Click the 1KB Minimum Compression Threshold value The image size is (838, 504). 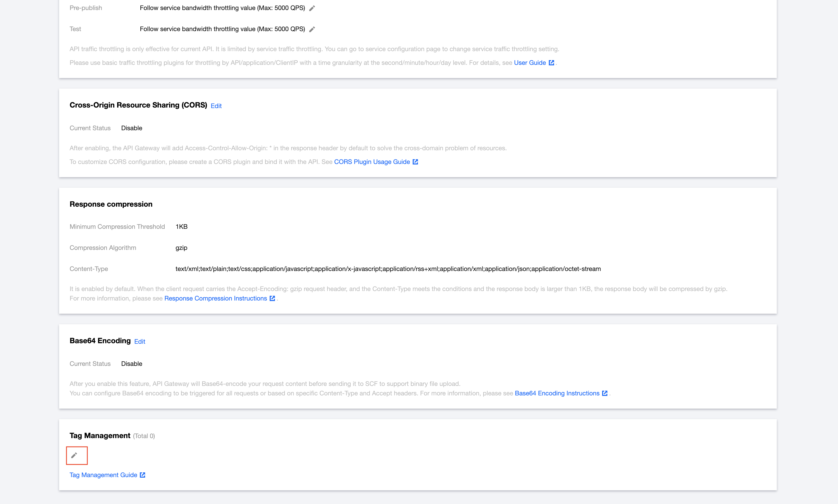[x=182, y=227]
